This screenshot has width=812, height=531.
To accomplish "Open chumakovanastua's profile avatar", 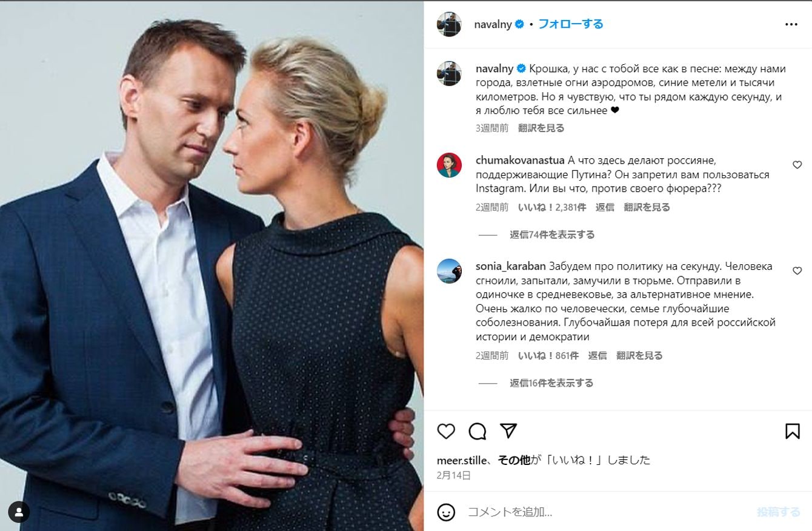I will point(449,165).
